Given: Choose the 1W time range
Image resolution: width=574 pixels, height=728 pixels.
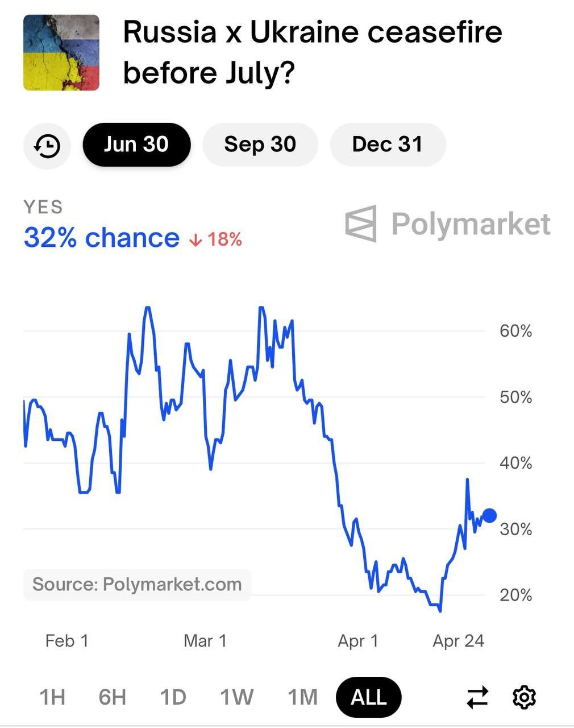Looking at the screenshot, I should tap(236, 697).
